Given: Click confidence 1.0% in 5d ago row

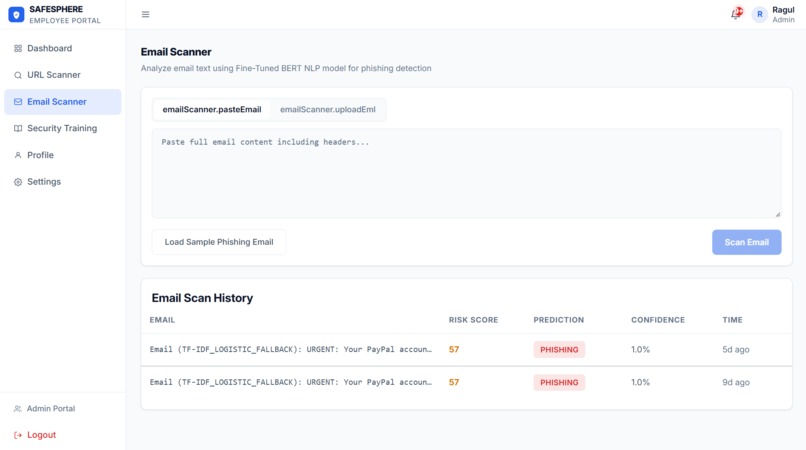Looking at the screenshot, I should [x=640, y=350].
